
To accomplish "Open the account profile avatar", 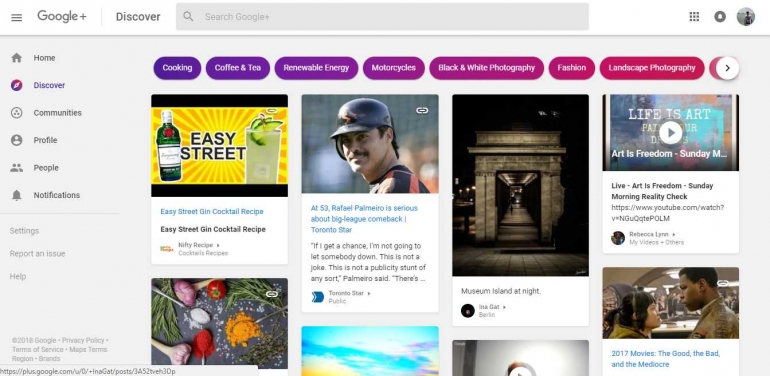I will 745,17.
